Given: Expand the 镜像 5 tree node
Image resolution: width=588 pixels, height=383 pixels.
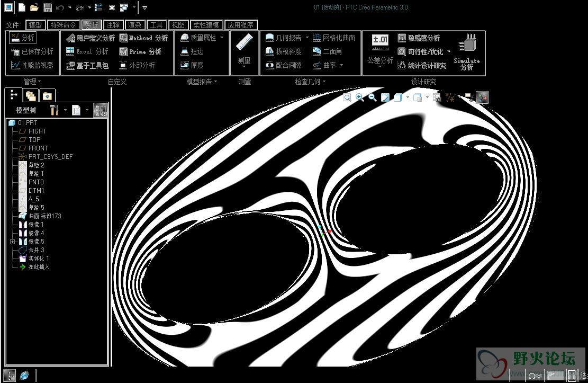Looking at the screenshot, I should (12, 242).
